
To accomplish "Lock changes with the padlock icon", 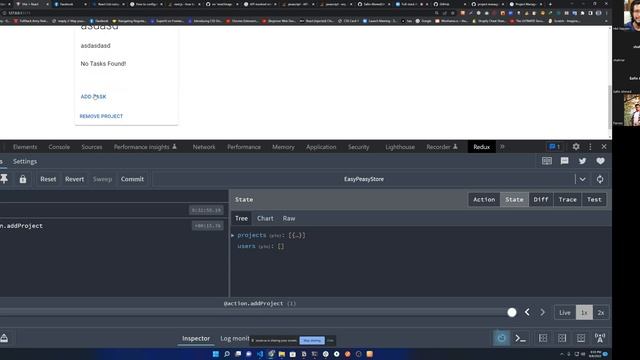I will click(x=23, y=179).
